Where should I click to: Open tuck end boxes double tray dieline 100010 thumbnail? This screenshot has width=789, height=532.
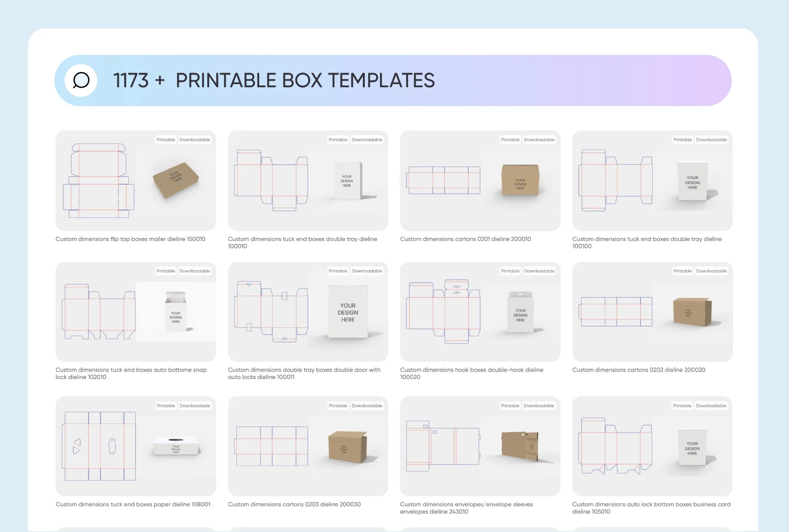coord(308,181)
